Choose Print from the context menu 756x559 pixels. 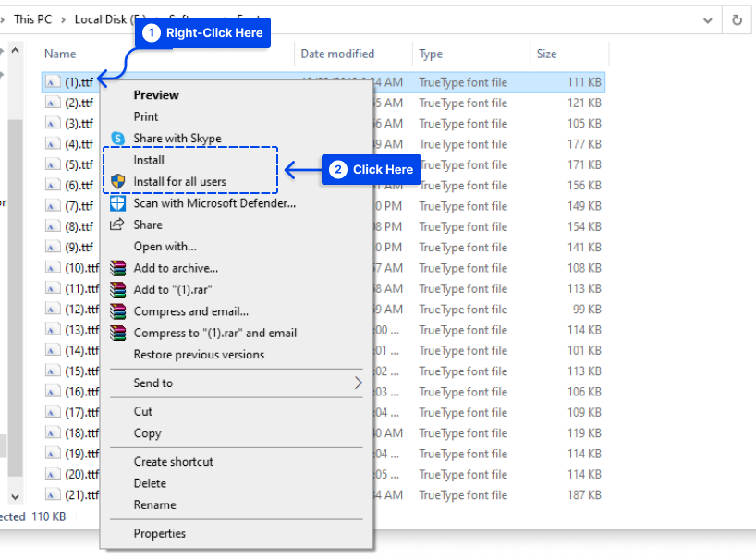click(146, 116)
